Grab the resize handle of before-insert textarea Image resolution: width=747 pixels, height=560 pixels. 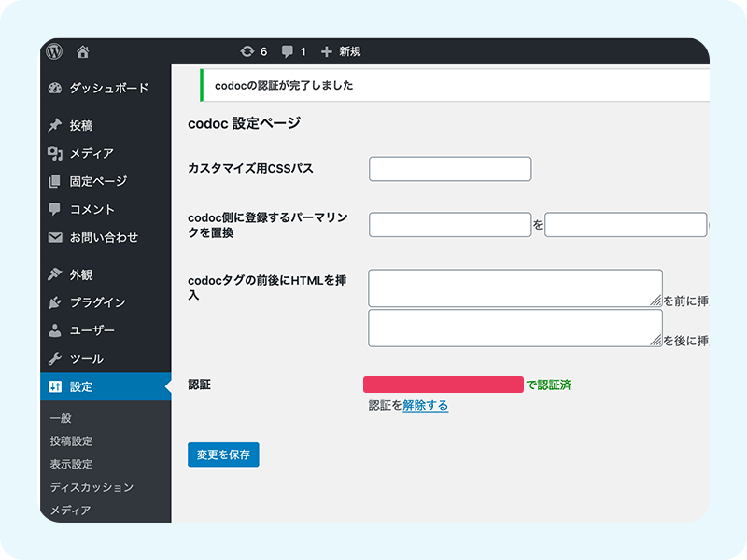click(x=656, y=301)
